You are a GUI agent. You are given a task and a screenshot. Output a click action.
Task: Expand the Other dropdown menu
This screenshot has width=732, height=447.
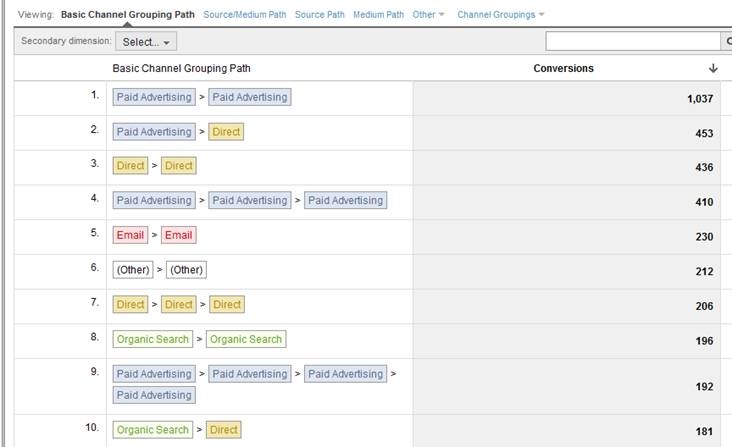(x=429, y=15)
